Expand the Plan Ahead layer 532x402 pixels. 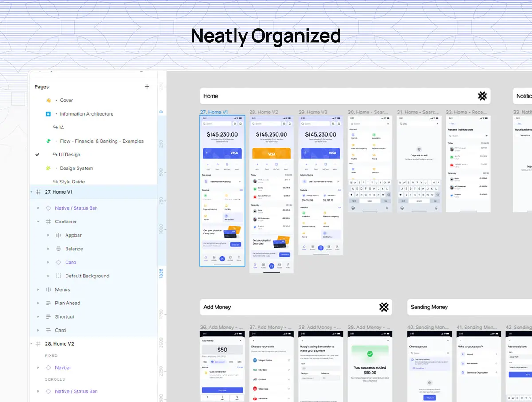(38, 303)
